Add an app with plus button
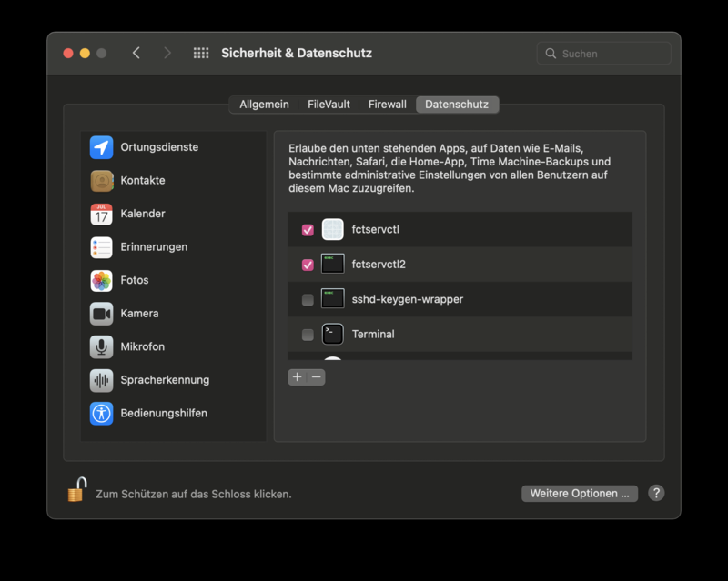 (x=297, y=377)
